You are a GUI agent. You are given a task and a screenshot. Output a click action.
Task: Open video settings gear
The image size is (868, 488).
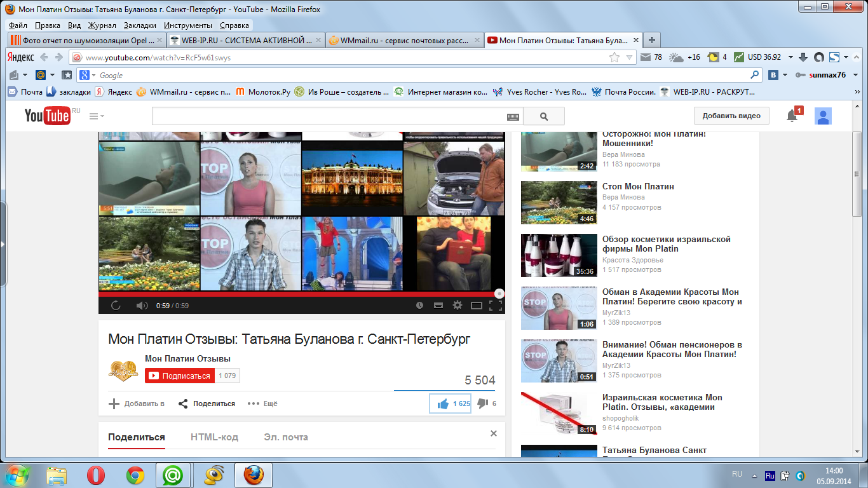pyautogui.click(x=457, y=306)
